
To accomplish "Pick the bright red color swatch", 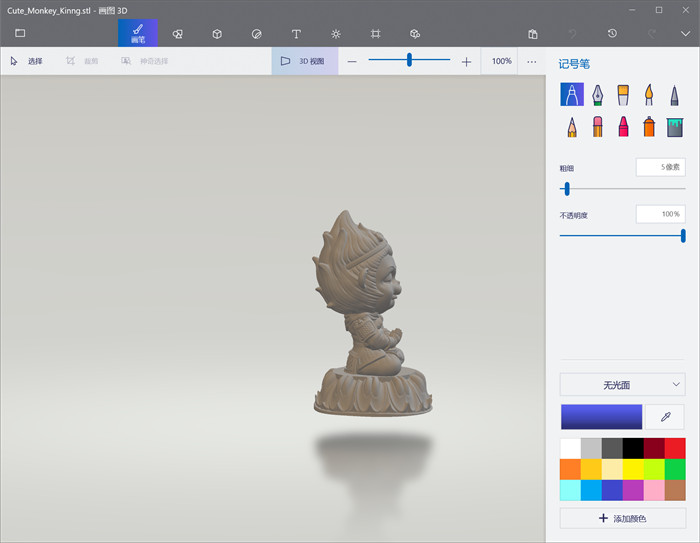I will (x=675, y=448).
